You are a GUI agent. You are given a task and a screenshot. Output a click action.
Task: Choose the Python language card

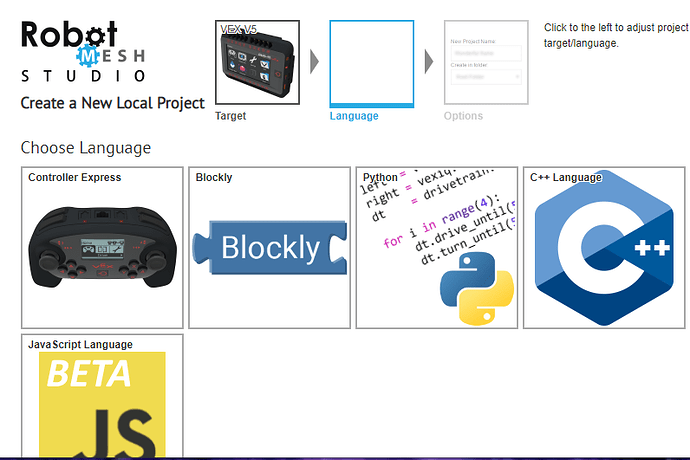pos(437,247)
